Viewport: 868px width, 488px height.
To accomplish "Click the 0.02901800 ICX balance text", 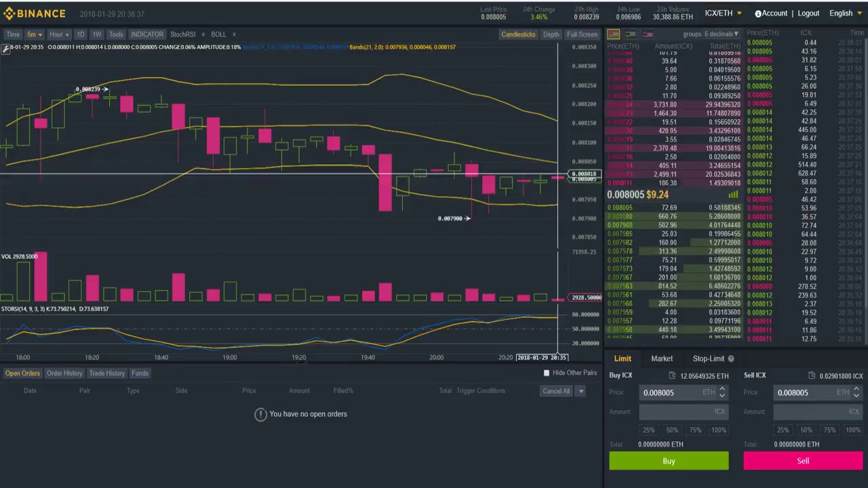I will pos(841,376).
